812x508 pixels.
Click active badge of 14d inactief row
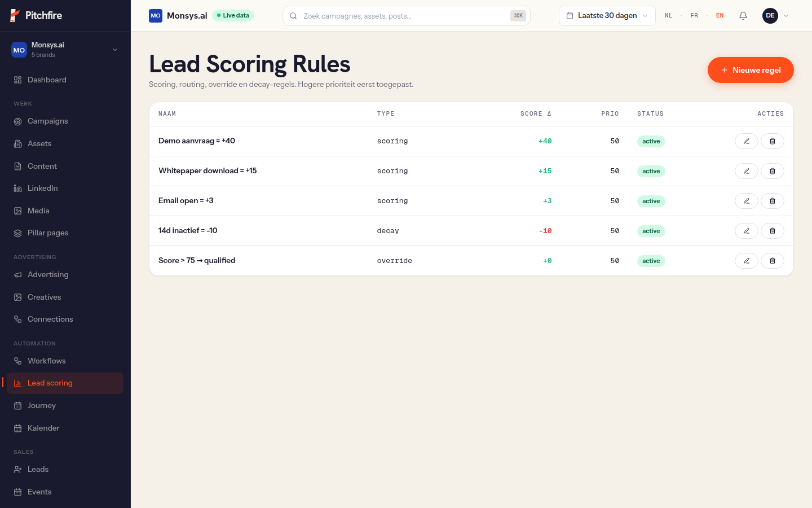pyautogui.click(x=651, y=231)
